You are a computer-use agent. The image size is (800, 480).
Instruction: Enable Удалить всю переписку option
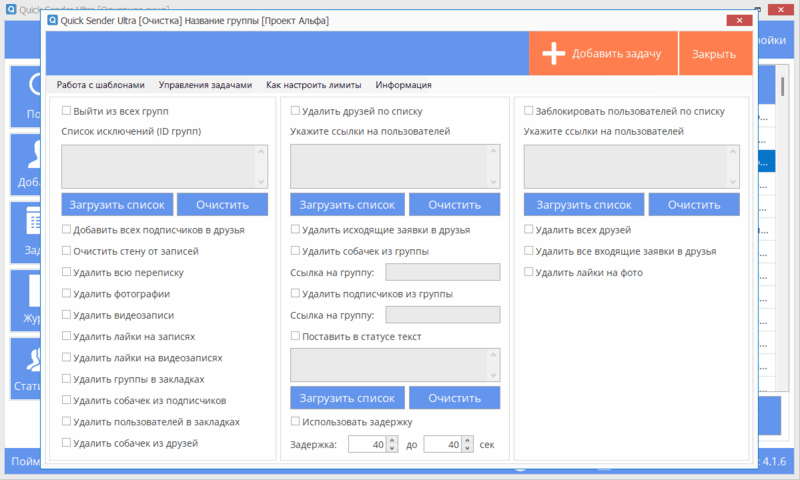(x=66, y=272)
